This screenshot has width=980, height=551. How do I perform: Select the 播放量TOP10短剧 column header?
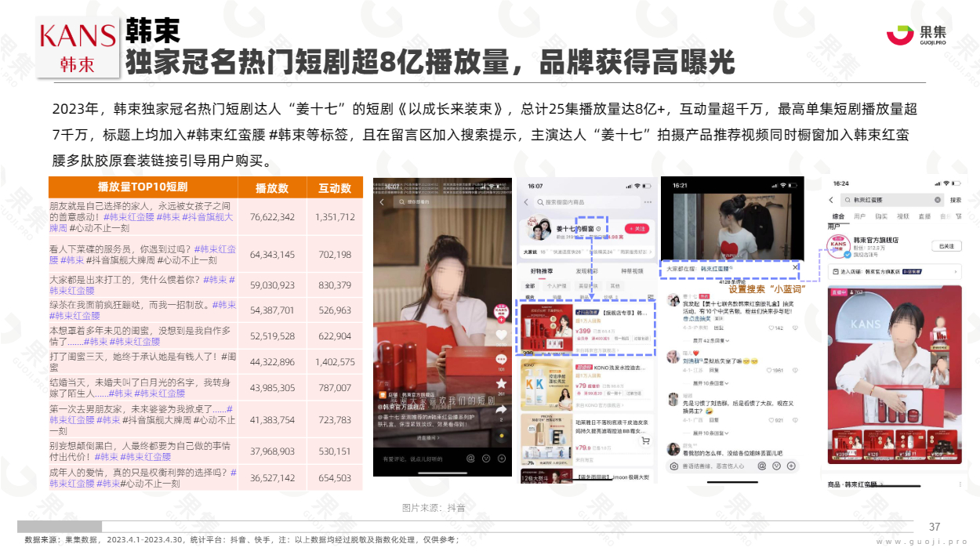(x=143, y=187)
